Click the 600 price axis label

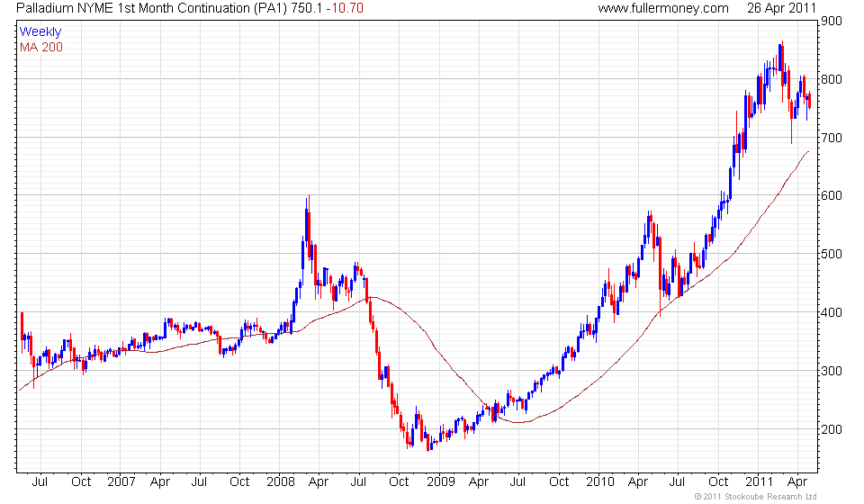(x=832, y=195)
